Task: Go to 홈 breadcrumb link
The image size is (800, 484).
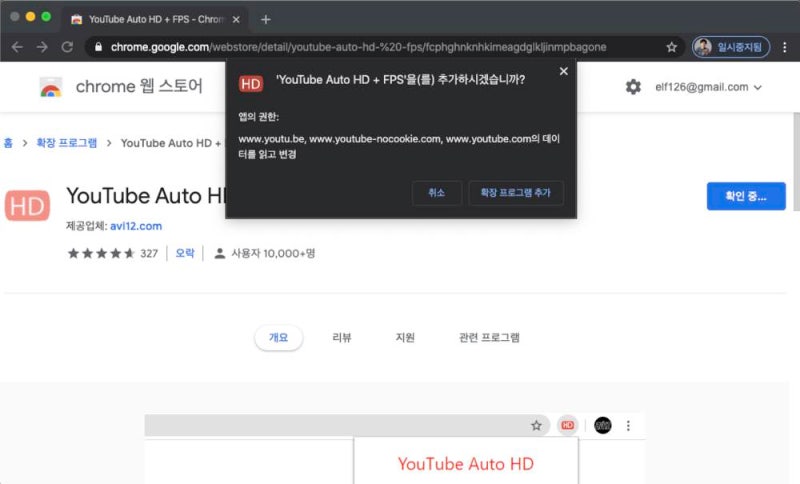Action: (x=8, y=143)
